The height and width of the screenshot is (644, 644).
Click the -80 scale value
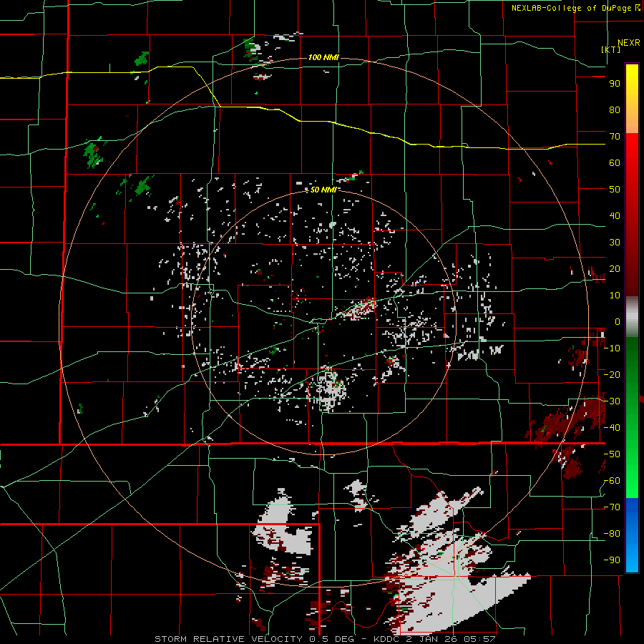(612, 534)
